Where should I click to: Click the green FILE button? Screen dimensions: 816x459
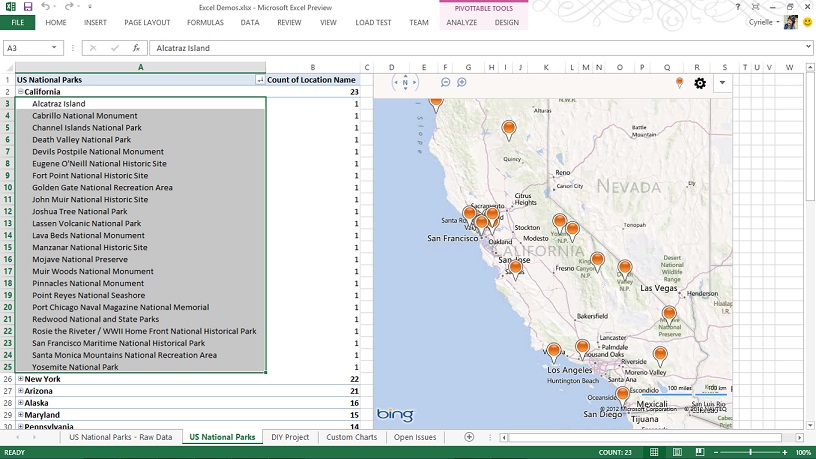(x=18, y=22)
